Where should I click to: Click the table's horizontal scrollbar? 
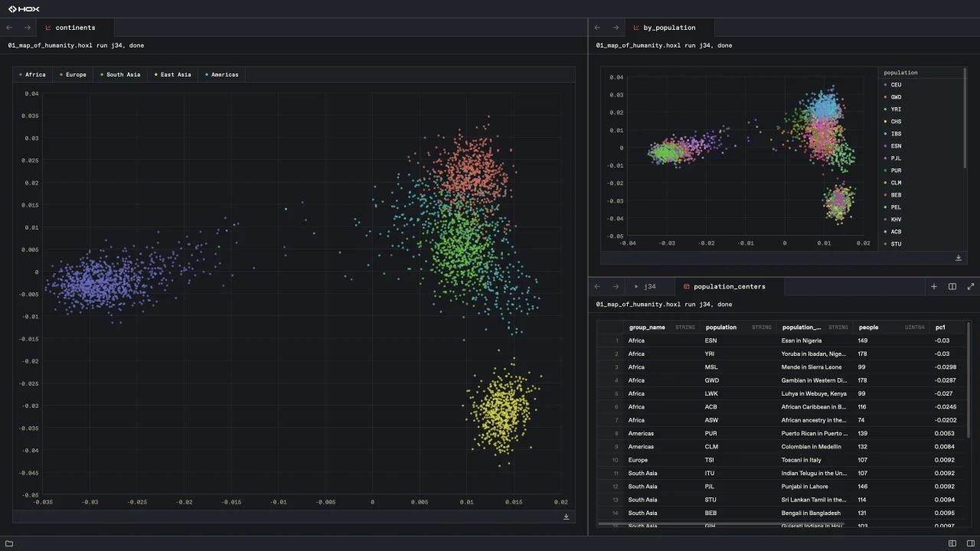[x=720, y=524]
